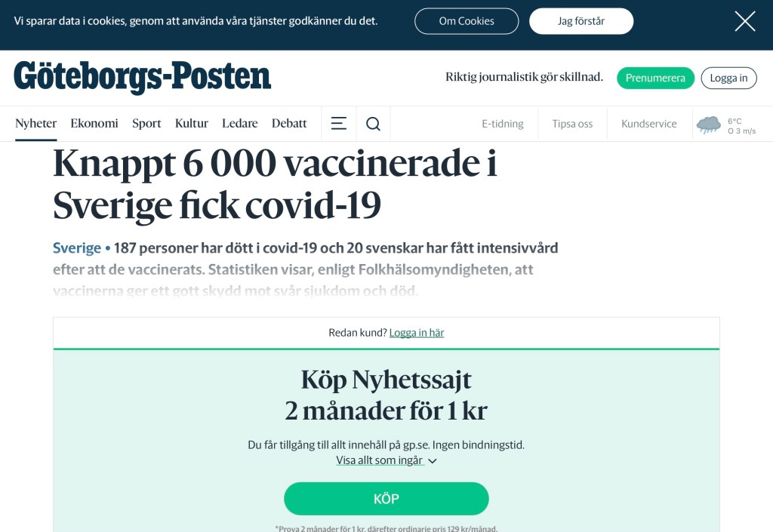This screenshot has width=773, height=532.
Task: Open the E-tidning link
Action: [x=503, y=124]
